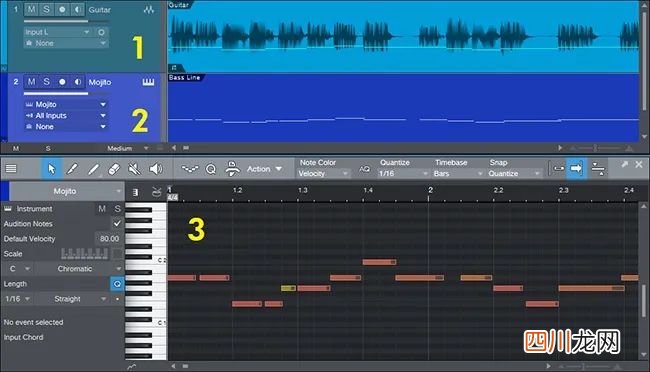Open Mojito track instrument keyboard icon
This screenshot has height=372, width=650.
[148, 82]
